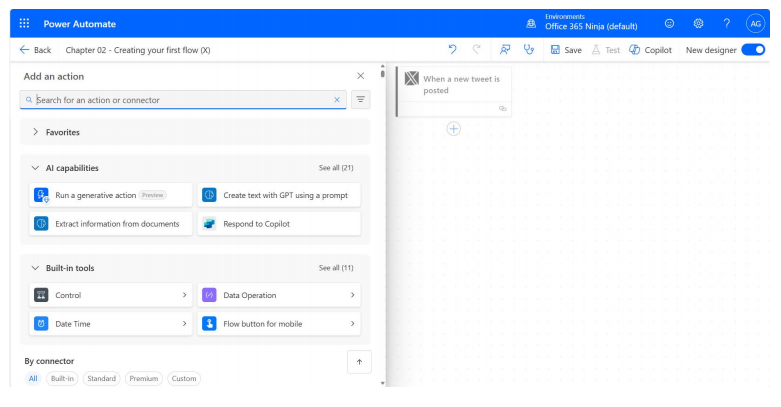The width and height of the screenshot is (781, 407).
Task: Select Respond to Copilot action
Action: point(279,224)
